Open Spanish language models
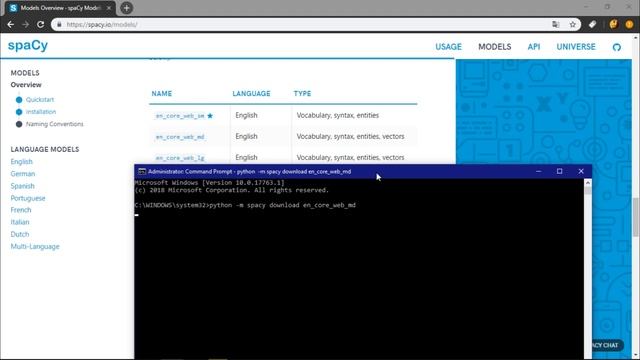Image resolution: width=640 pixels, height=360 pixels. (22, 186)
